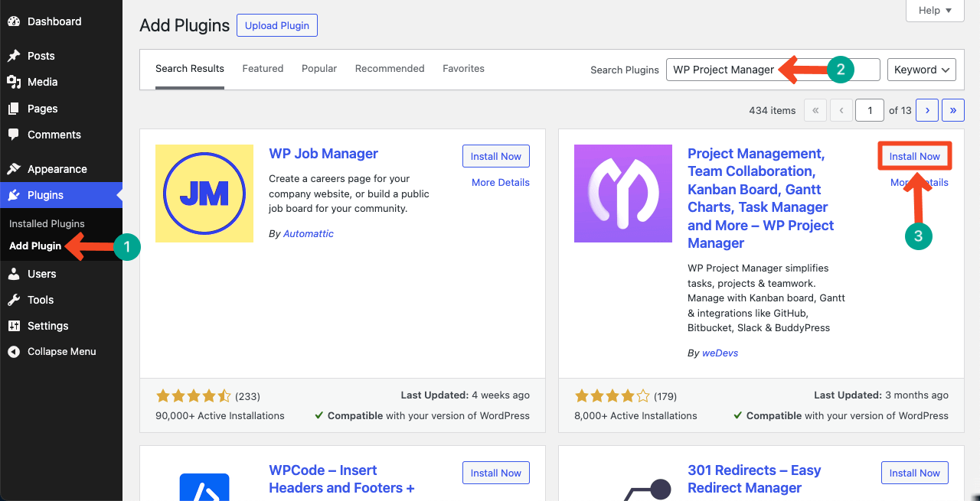Open Project Management WP Project Manager title
980x501 pixels.
pyautogui.click(x=761, y=198)
